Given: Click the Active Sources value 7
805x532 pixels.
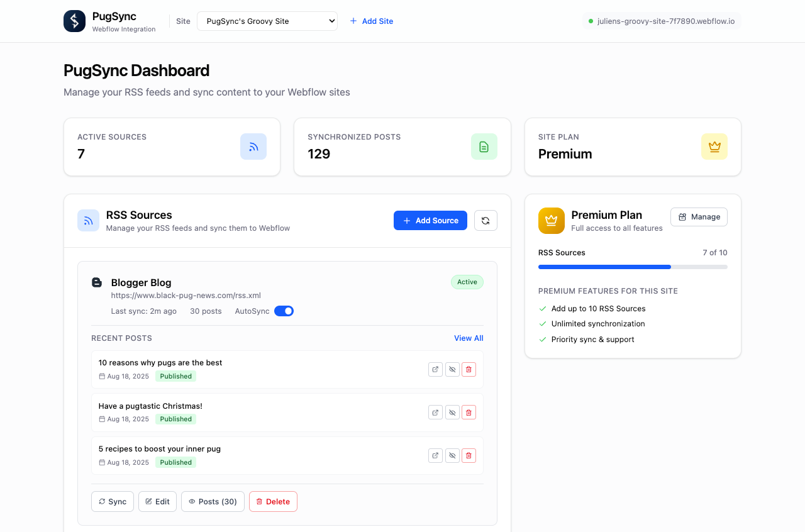Looking at the screenshot, I should click(x=81, y=154).
